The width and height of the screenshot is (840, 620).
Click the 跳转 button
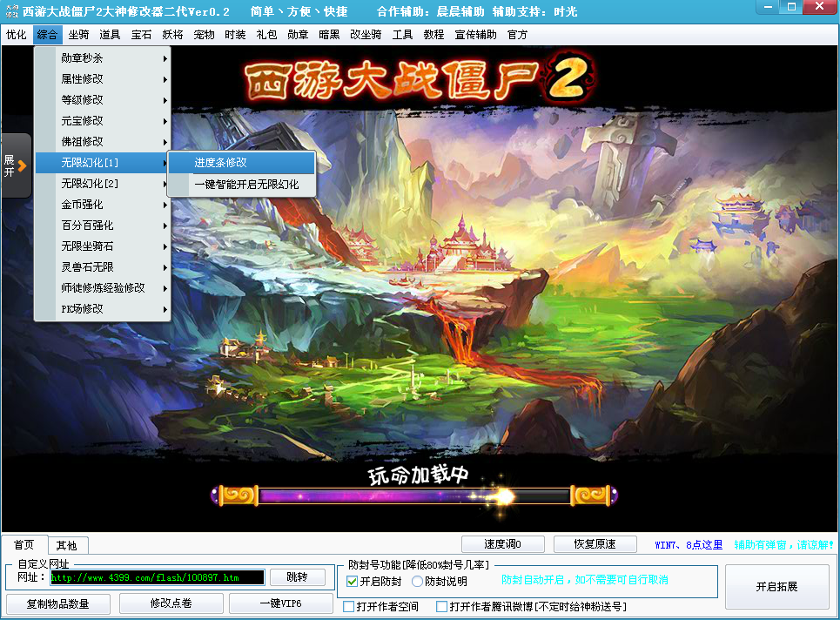(298, 577)
